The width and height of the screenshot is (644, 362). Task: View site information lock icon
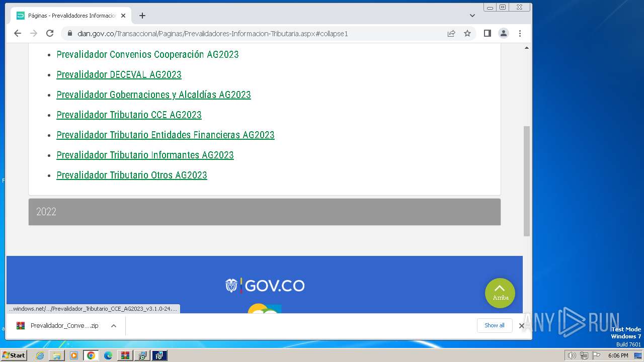pyautogui.click(x=69, y=33)
